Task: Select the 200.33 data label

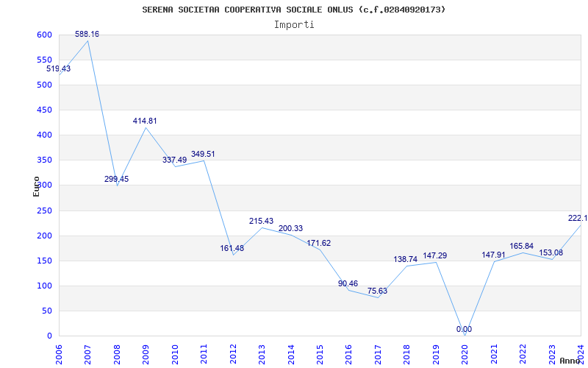Action: pos(290,228)
